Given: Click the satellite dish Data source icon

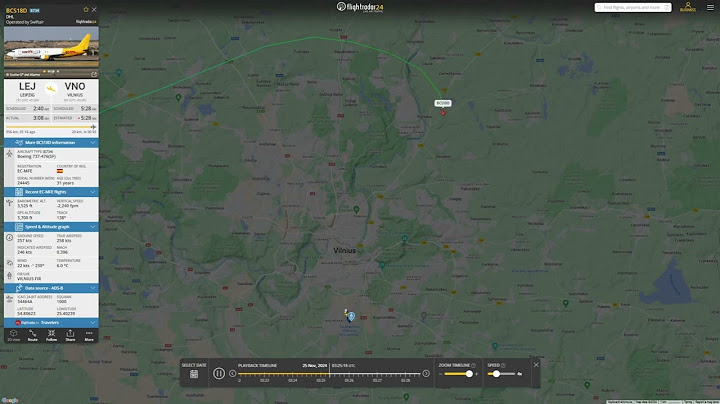Looking at the screenshot, I should pos(19,288).
